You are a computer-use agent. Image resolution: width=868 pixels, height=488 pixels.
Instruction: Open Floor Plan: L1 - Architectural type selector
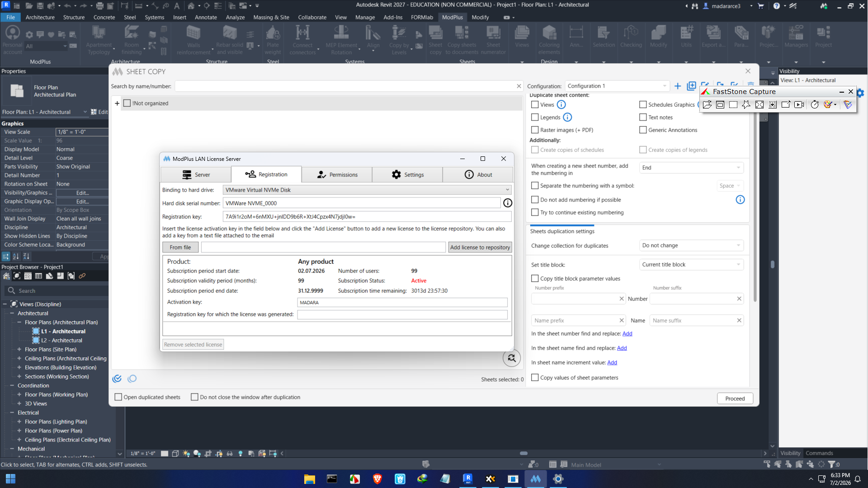(x=45, y=112)
